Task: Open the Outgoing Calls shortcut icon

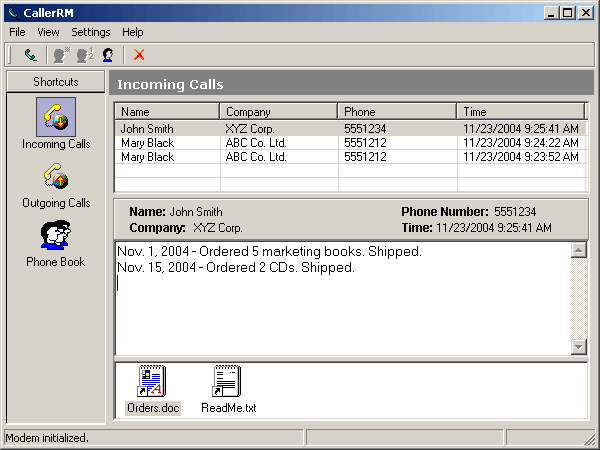Action: coord(56,176)
